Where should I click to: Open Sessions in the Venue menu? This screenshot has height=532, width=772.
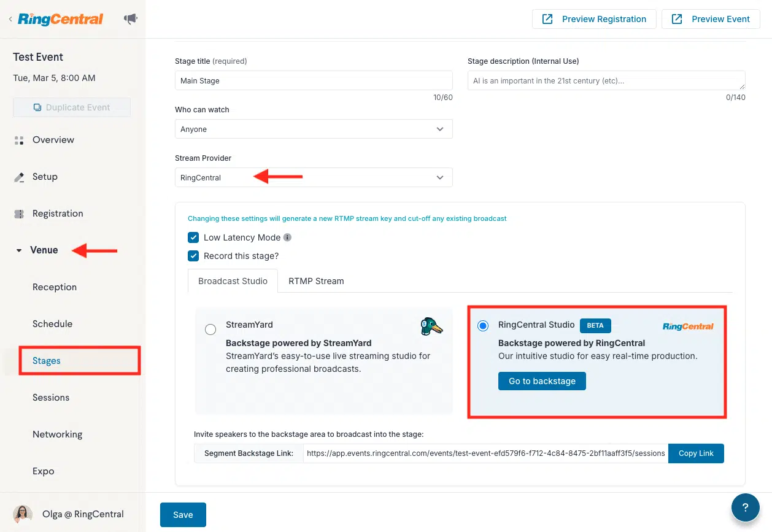pos(51,398)
